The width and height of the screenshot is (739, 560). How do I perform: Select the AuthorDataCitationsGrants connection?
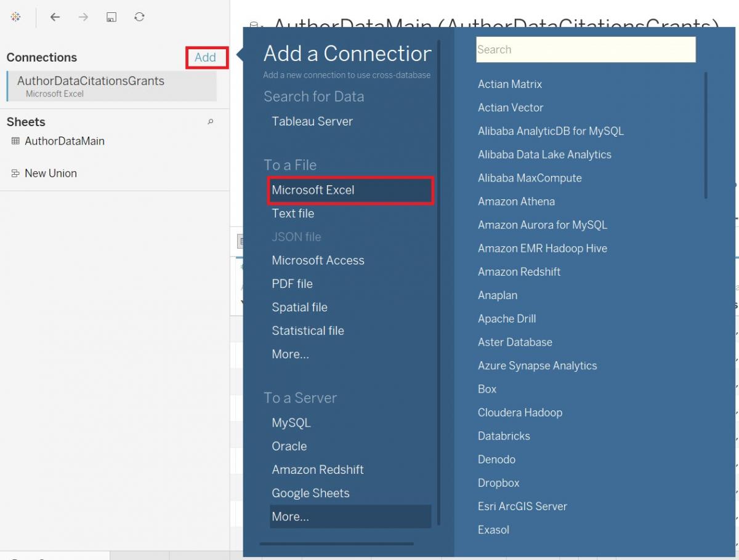tap(111, 86)
